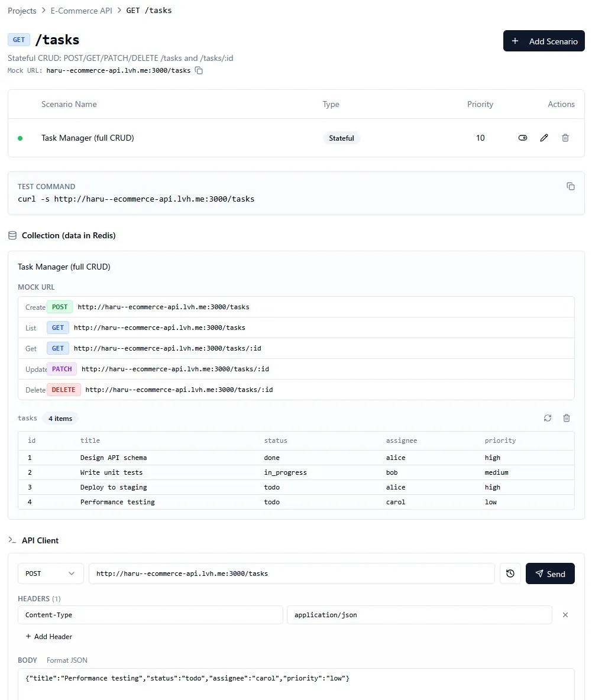Remove the Content-Type header with the X
Viewport: 592px width, 700px height.
click(x=565, y=615)
